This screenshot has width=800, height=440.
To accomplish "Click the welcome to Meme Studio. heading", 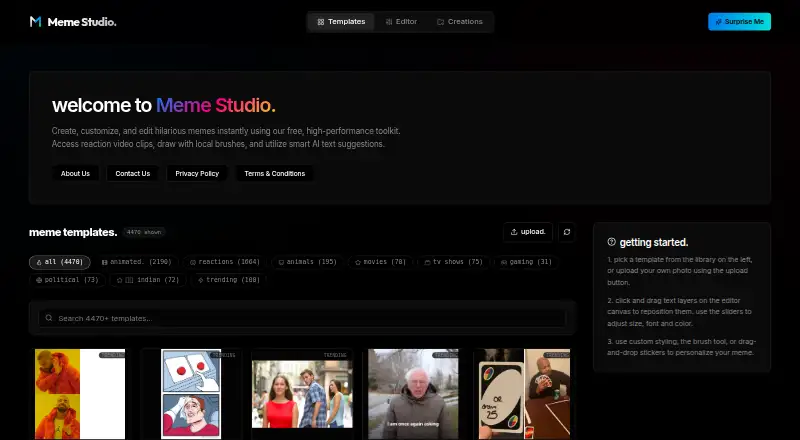I will coord(163,105).
